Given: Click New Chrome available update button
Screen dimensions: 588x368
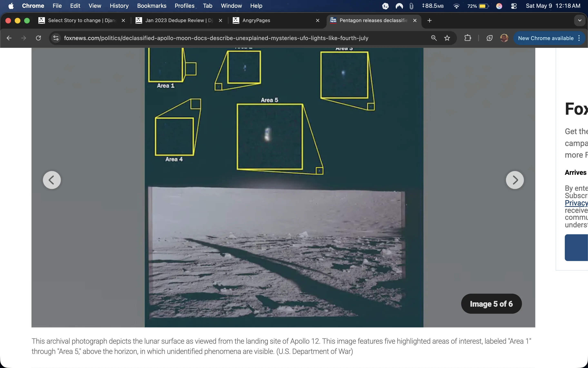Looking at the screenshot, I should 546,38.
